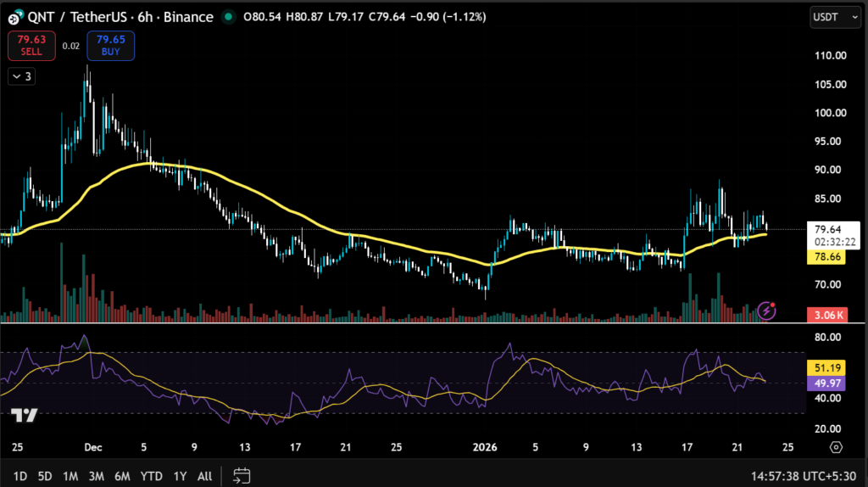The height and width of the screenshot is (487, 868).
Task: Click the yellow 78.66 moving average label
Action: [x=826, y=255]
